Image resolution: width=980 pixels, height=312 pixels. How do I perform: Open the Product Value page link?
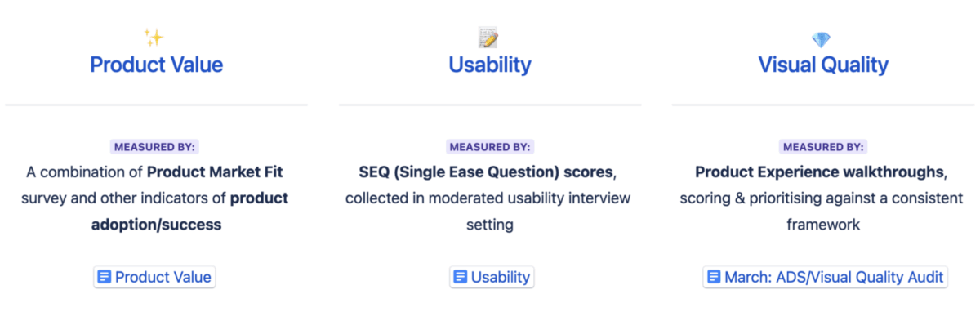pos(155,277)
